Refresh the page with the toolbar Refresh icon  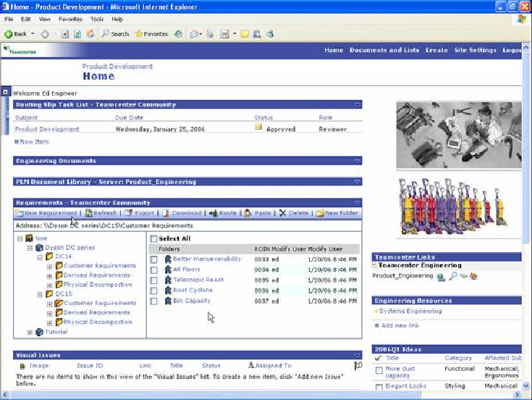(x=77, y=34)
